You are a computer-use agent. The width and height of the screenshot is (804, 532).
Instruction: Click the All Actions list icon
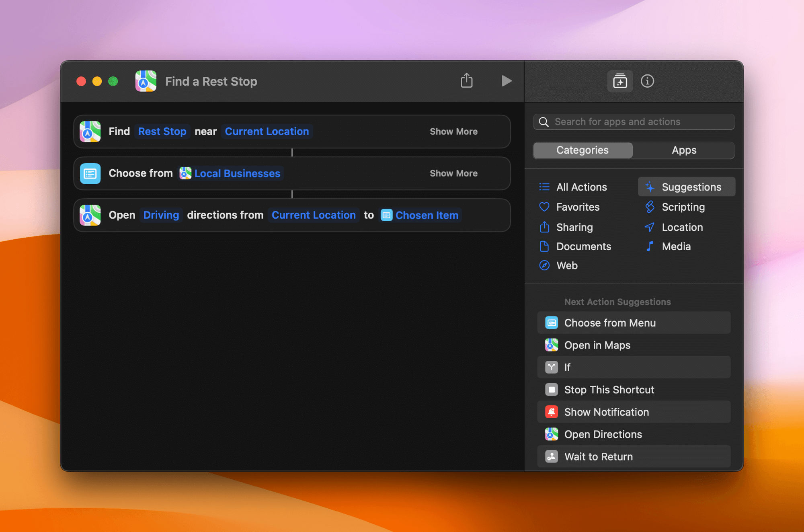tap(544, 187)
